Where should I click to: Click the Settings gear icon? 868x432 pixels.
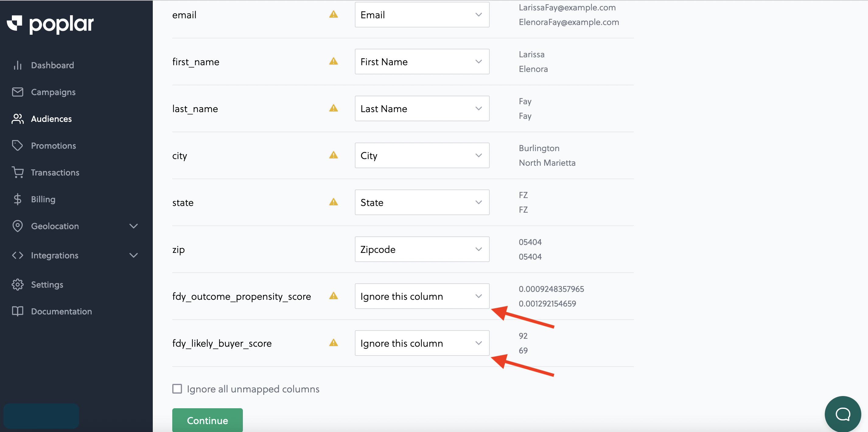18,284
